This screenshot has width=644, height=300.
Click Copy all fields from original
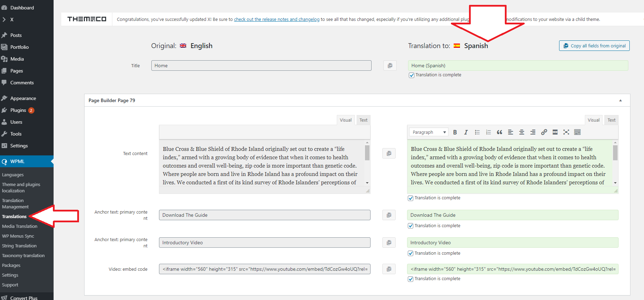[x=594, y=46]
